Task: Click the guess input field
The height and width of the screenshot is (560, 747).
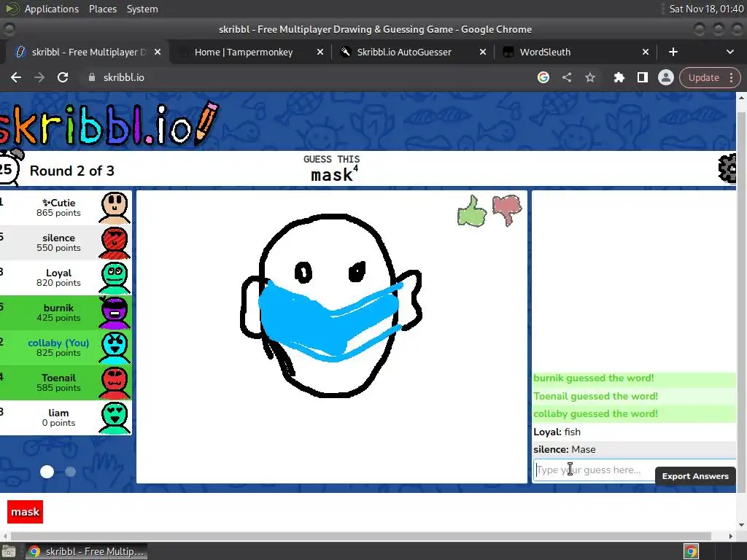Action: click(593, 470)
